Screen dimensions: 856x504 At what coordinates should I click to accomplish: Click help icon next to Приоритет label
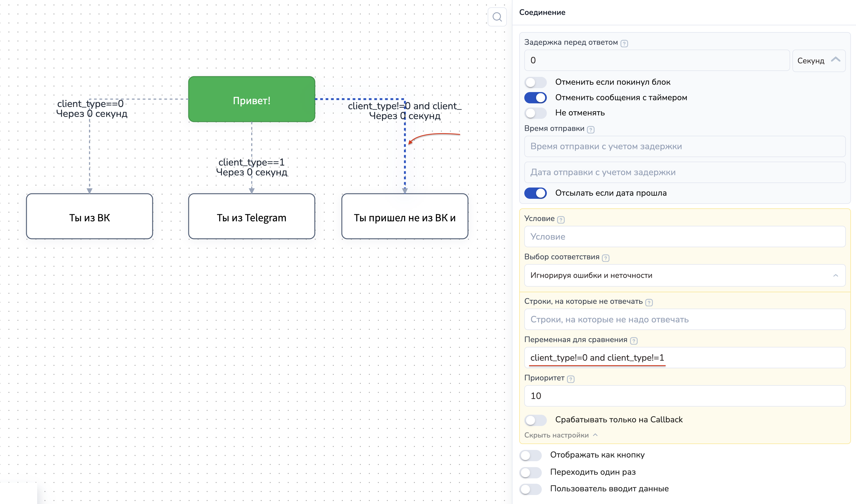[571, 379]
